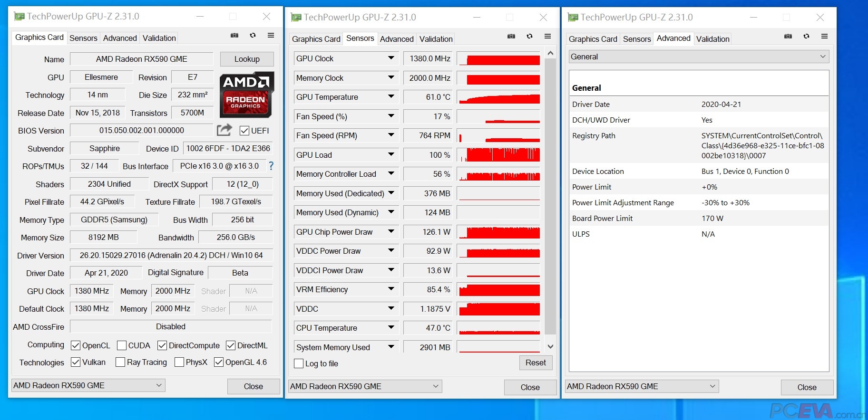Viewport: 868px width, 420px height.
Task: Enable Log to file checkbox
Action: pos(299,363)
